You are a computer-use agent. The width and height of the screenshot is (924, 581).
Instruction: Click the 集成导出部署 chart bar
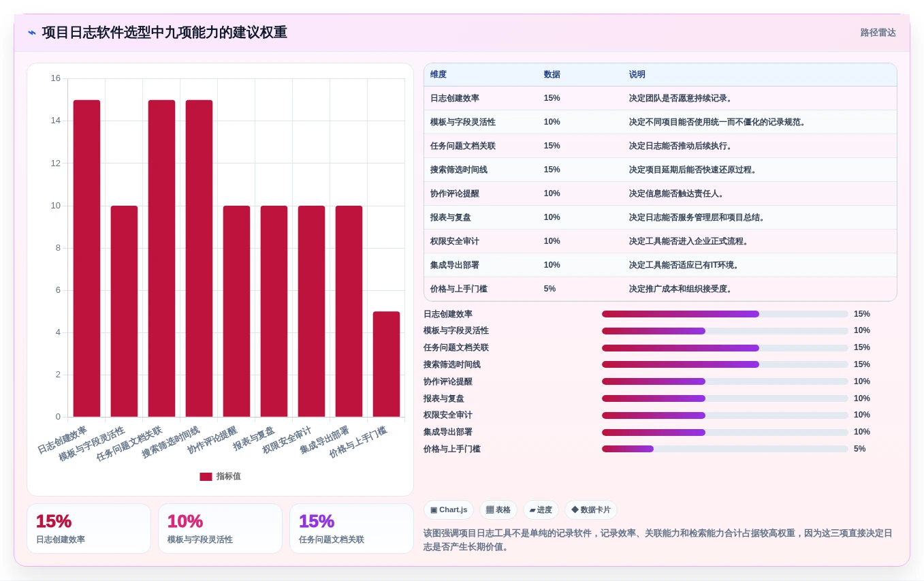pos(349,311)
